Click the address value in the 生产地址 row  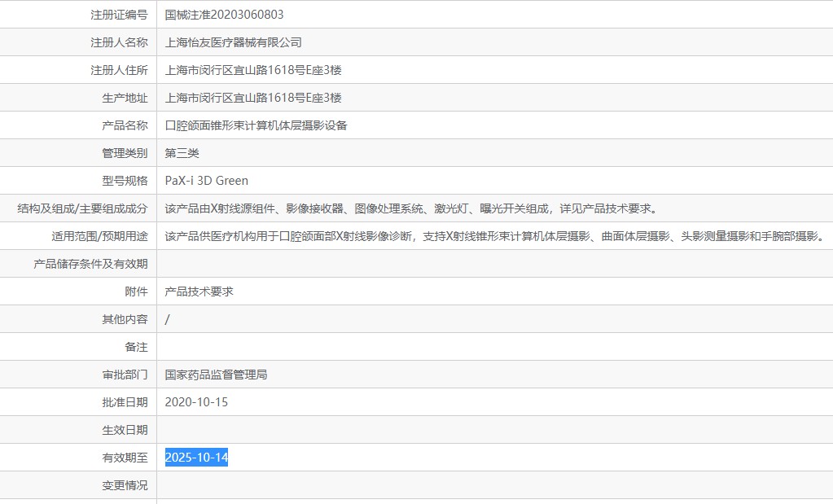tap(253, 98)
